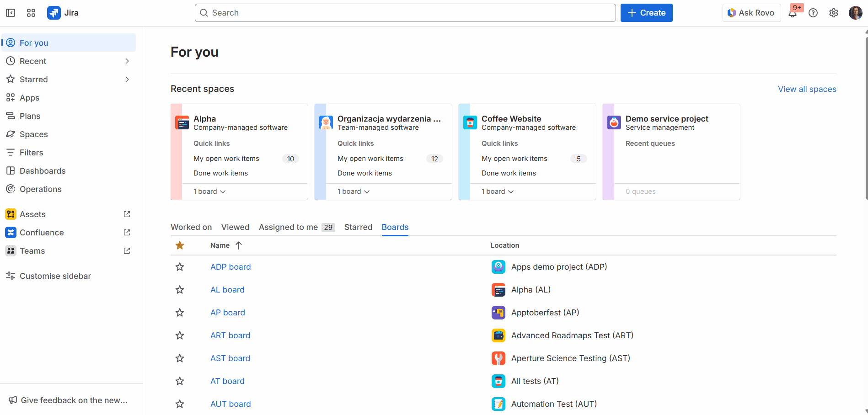Click the Coffee Website space icon

click(470, 122)
